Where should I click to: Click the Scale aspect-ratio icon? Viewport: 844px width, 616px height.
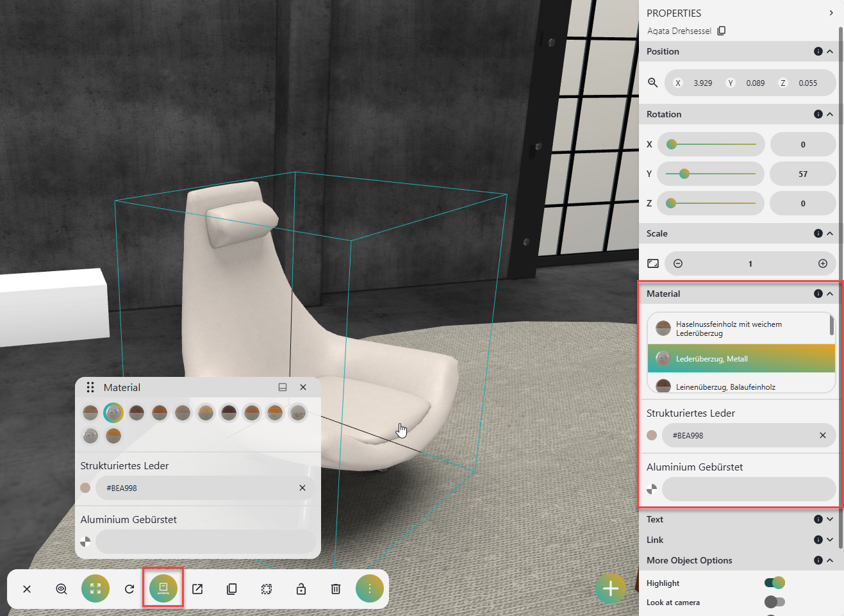[x=653, y=263]
